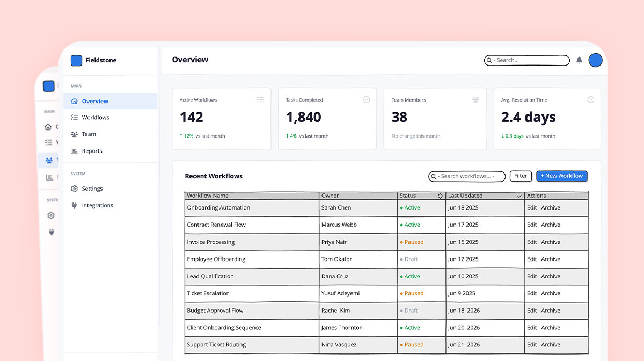Click the Filter button
This screenshot has width=644, height=361.
tap(521, 176)
